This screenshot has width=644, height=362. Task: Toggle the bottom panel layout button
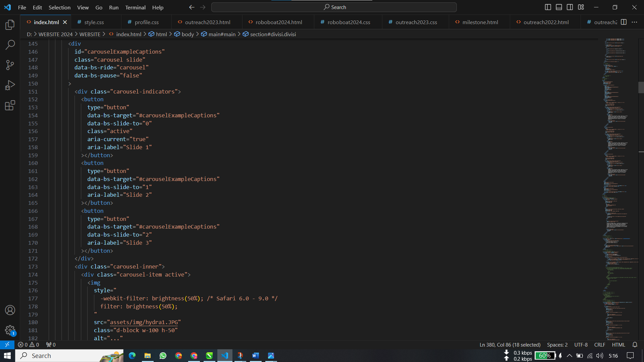tap(559, 7)
